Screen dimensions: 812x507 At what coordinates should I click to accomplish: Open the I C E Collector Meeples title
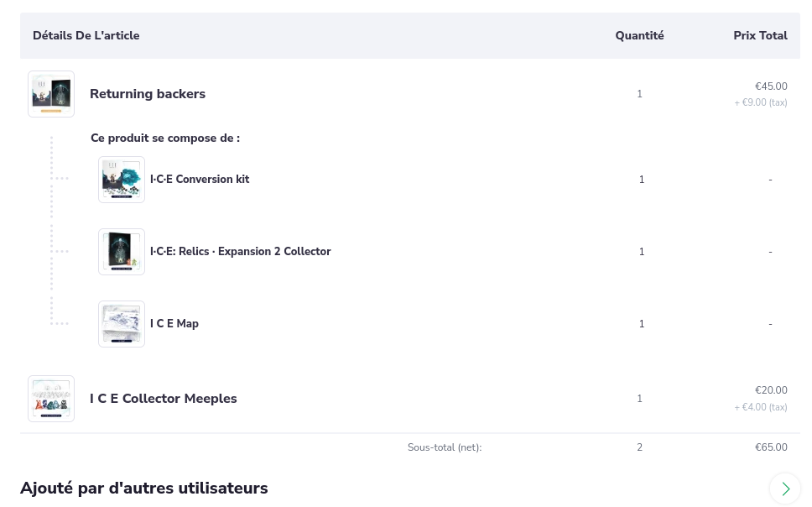(x=164, y=399)
